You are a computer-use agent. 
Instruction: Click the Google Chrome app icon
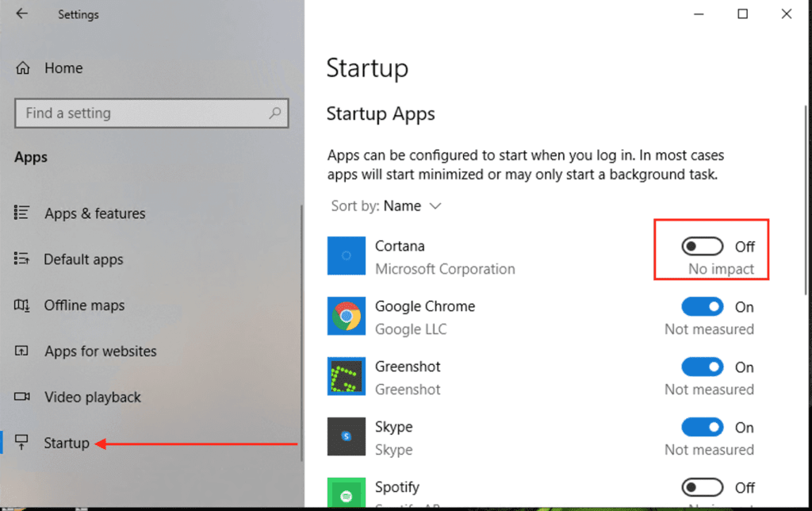point(347,316)
